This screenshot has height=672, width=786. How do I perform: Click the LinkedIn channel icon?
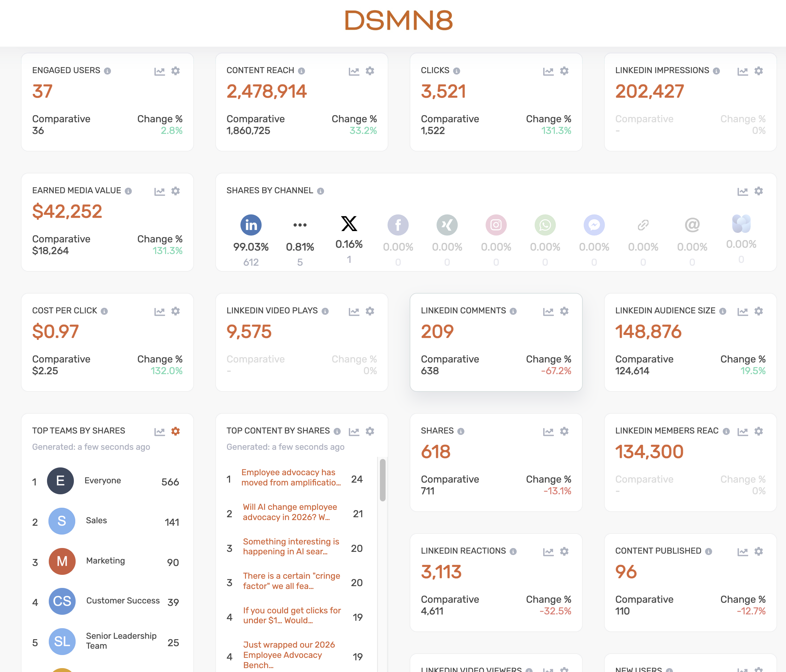tap(251, 225)
